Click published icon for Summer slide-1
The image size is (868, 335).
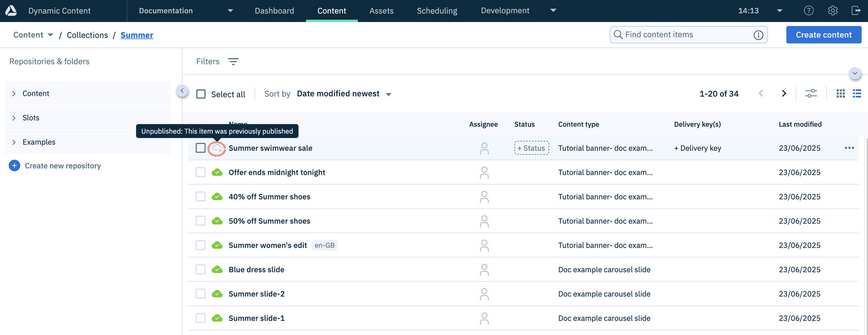[x=217, y=318]
